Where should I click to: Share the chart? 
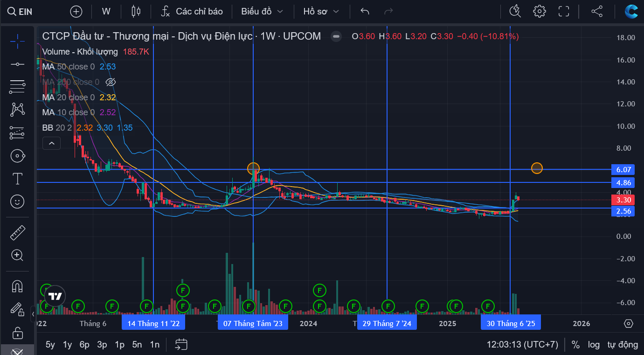point(597,12)
